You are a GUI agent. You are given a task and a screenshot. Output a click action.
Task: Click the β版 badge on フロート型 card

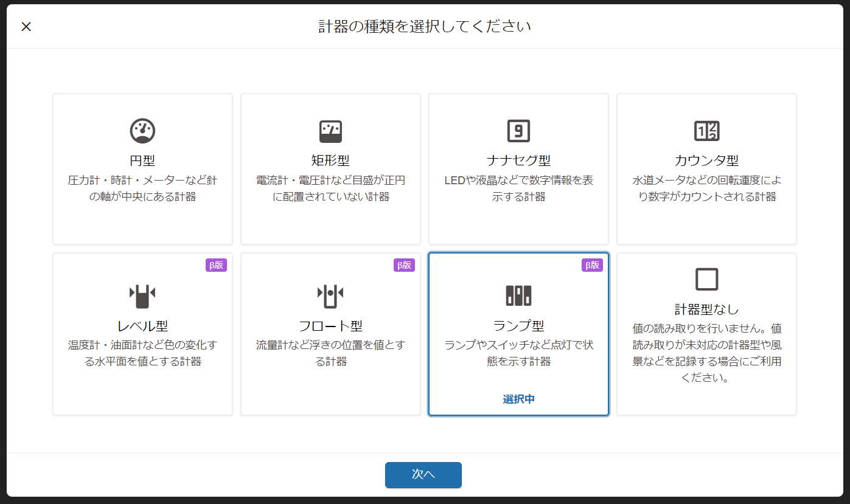click(404, 265)
